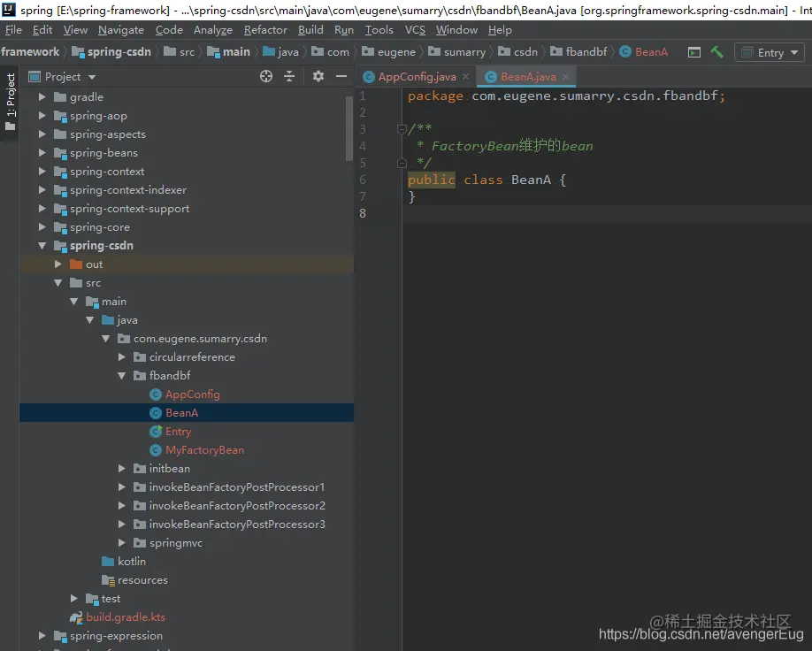Close the AppConfig.java tab

pyautogui.click(x=465, y=77)
